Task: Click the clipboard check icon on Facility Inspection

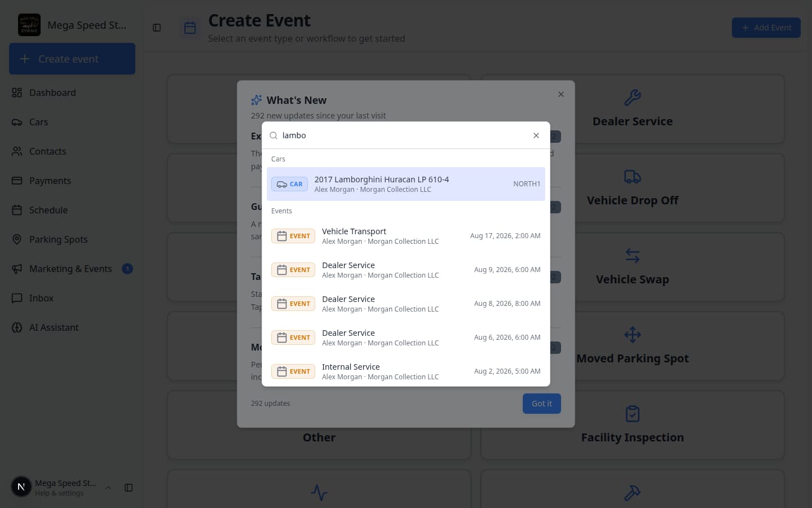Action: click(633, 414)
